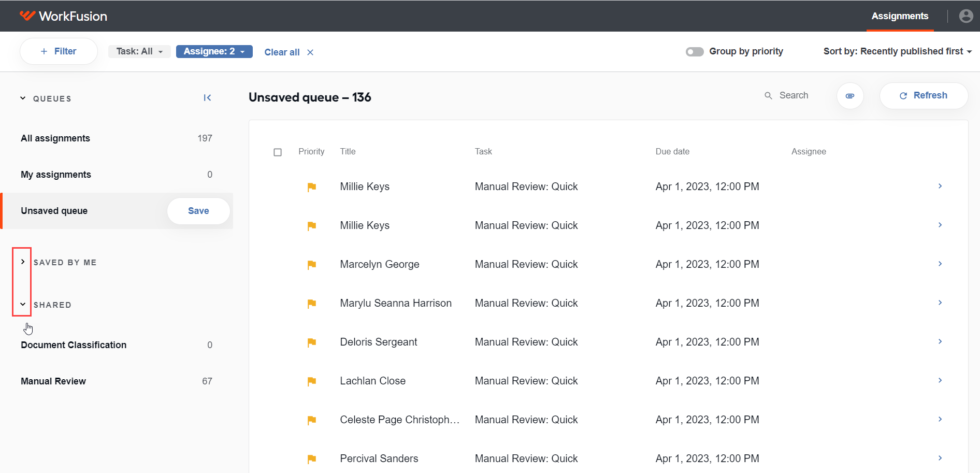Click the priority flag for Celeste Page row
Screen dimensions: 980x473
[x=311, y=420]
